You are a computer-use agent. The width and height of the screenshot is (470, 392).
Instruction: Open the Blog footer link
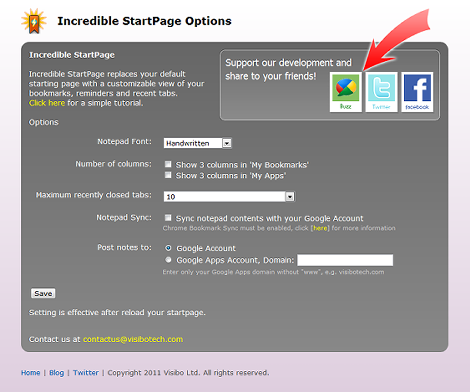click(57, 373)
